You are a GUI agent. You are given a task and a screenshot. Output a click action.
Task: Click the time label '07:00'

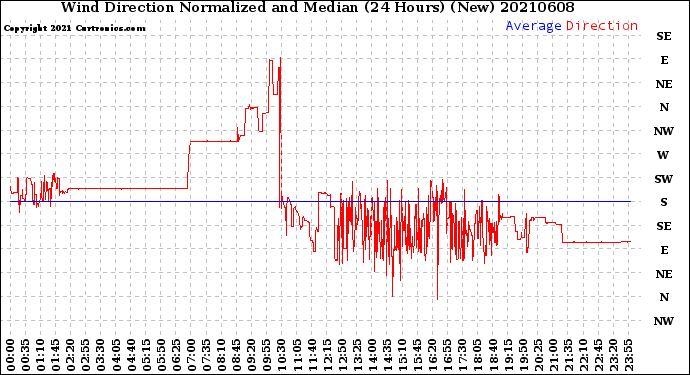coord(191,355)
